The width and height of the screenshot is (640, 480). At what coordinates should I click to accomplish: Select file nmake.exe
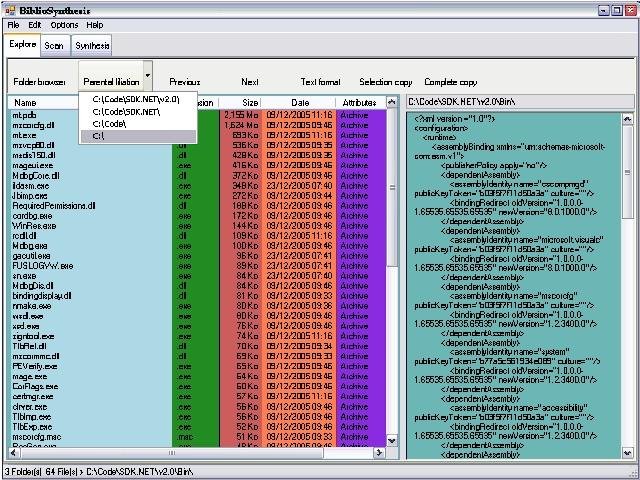(32, 306)
